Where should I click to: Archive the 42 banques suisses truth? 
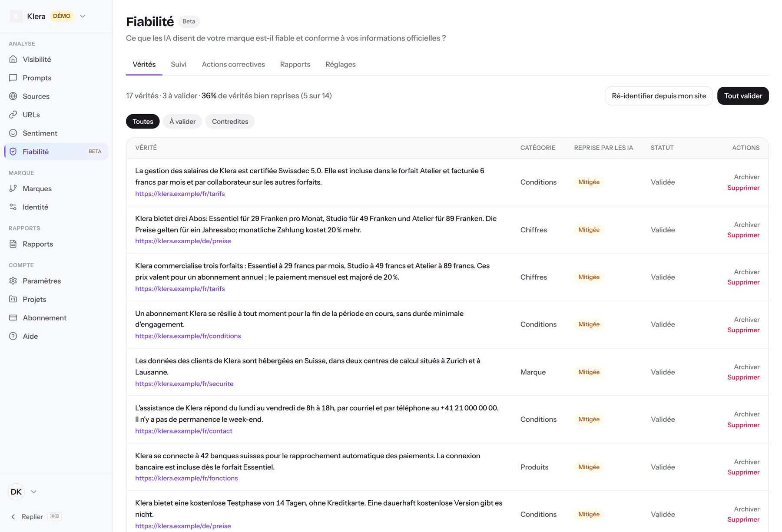746,462
